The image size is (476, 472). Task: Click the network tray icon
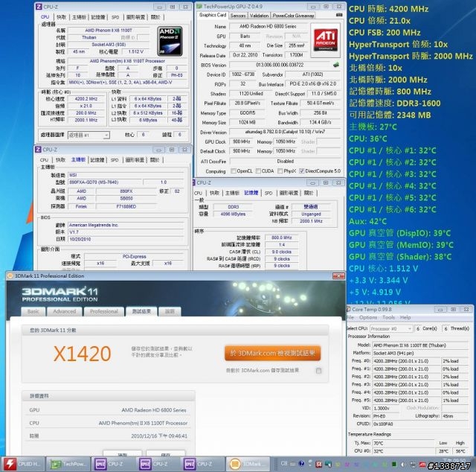tap(414, 465)
